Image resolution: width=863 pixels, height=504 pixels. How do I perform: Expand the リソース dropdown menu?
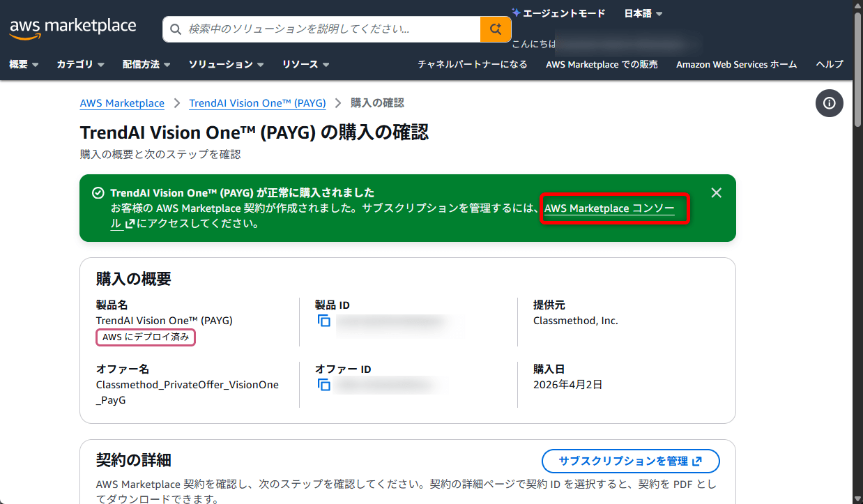306,64
